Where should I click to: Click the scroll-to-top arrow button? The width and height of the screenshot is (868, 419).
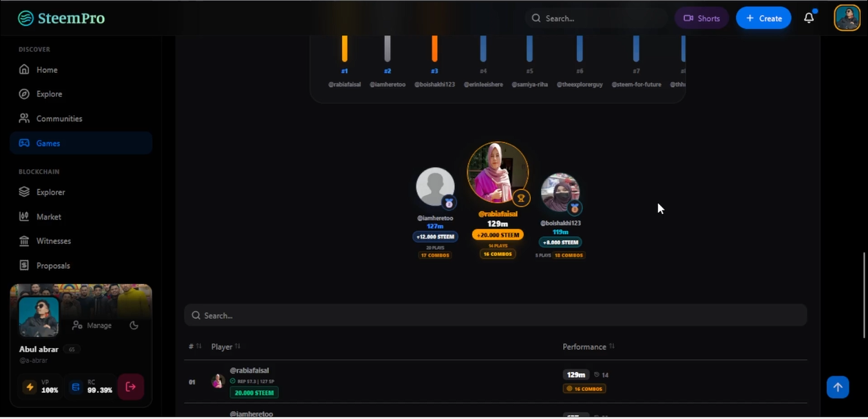pos(838,387)
